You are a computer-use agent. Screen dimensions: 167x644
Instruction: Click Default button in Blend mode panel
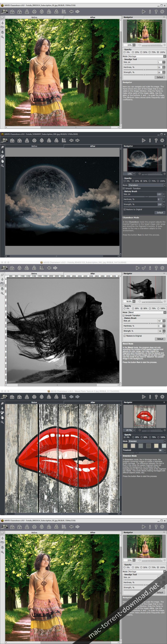point(160,339)
